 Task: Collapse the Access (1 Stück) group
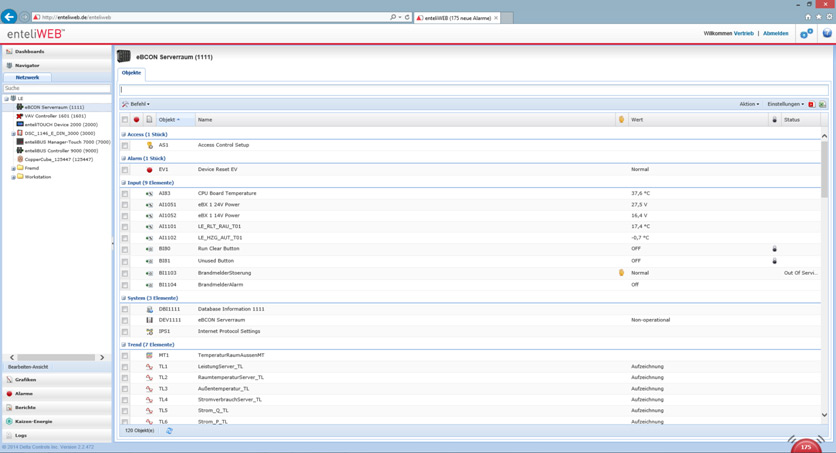click(124, 134)
